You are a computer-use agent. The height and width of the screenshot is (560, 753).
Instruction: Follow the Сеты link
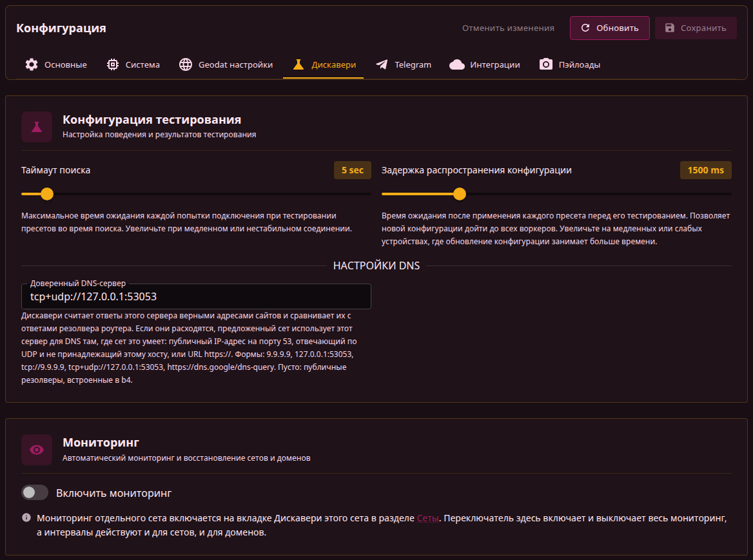point(427,518)
